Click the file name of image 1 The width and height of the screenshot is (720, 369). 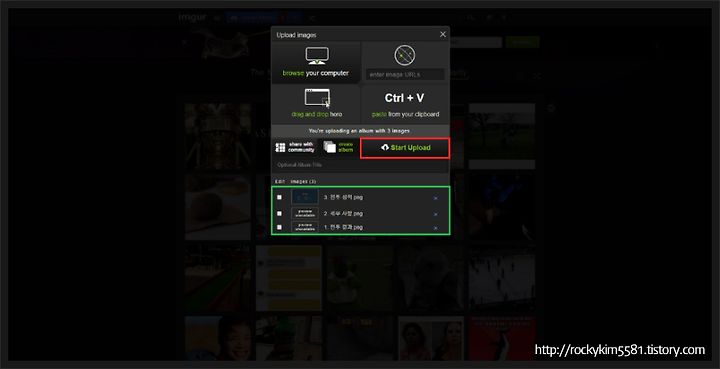343,227
